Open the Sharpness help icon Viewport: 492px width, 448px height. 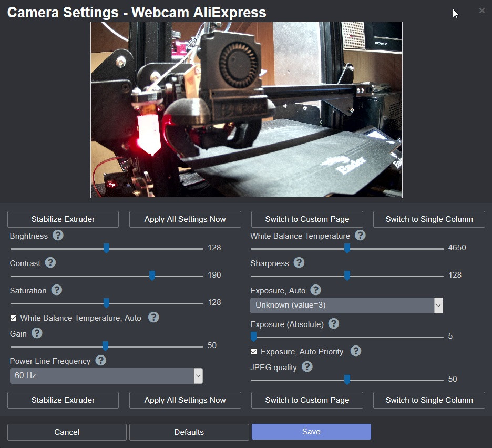point(299,263)
